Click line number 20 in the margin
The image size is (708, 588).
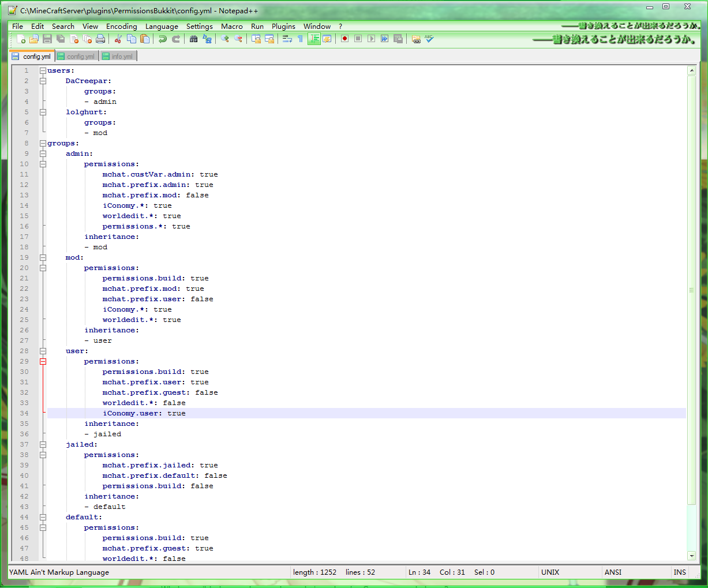pyautogui.click(x=24, y=268)
